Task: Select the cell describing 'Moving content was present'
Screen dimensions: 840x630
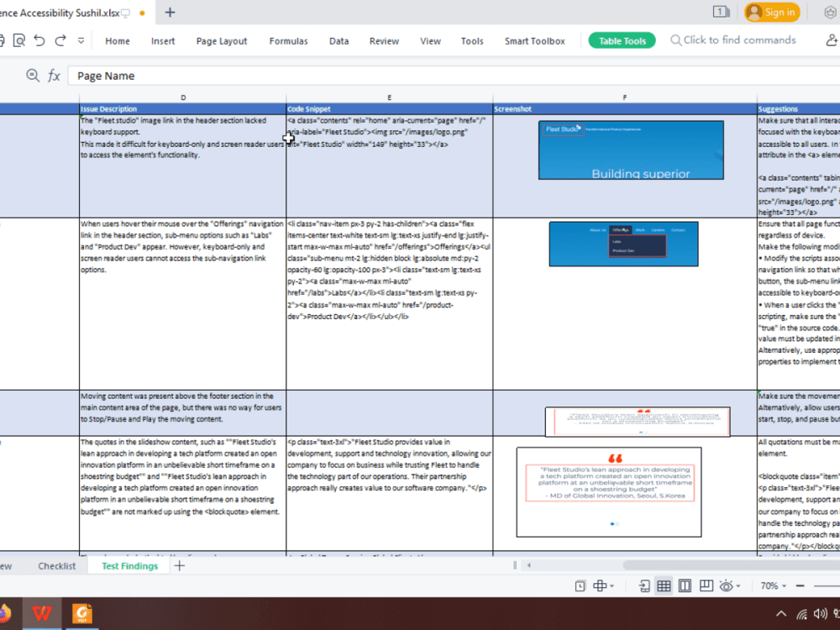Action: pos(182,413)
